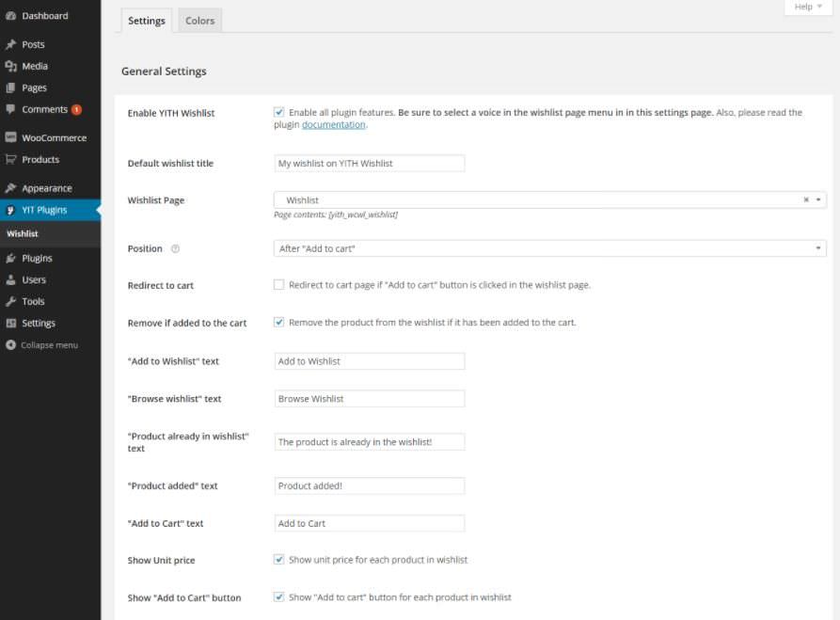Expand the Help panel dropdown
840x620 pixels.
point(807,7)
